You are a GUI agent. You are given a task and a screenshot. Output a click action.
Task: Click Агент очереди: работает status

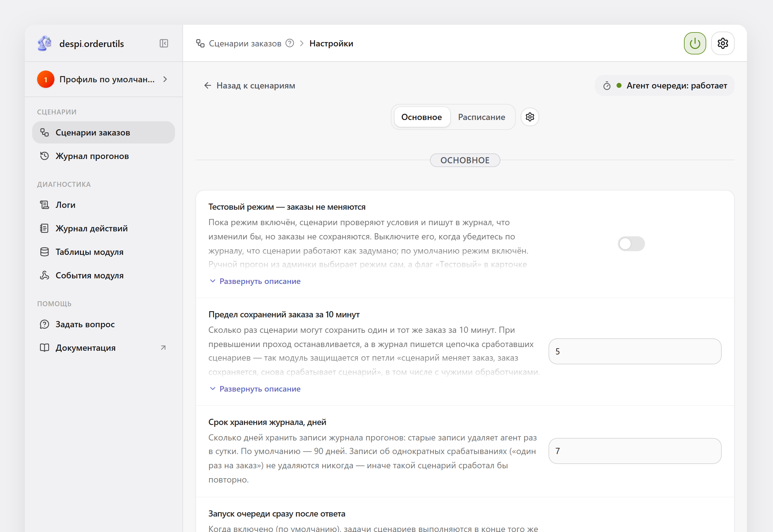(665, 86)
